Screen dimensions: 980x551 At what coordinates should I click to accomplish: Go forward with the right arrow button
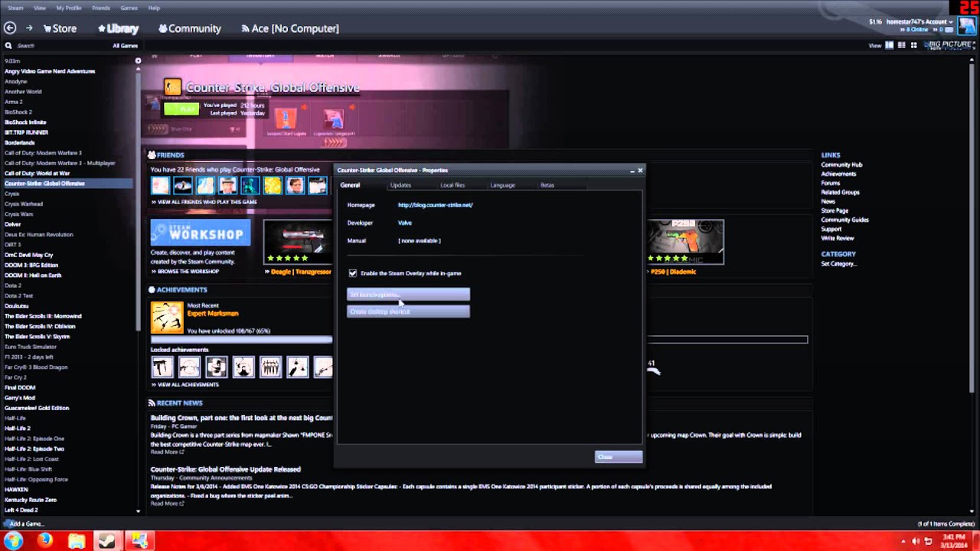(29, 28)
